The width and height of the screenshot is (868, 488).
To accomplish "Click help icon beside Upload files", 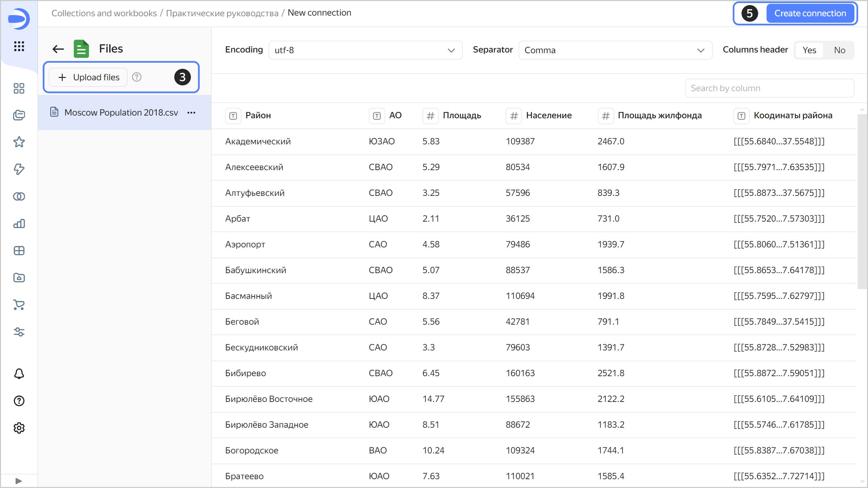I will click(137, 77).
